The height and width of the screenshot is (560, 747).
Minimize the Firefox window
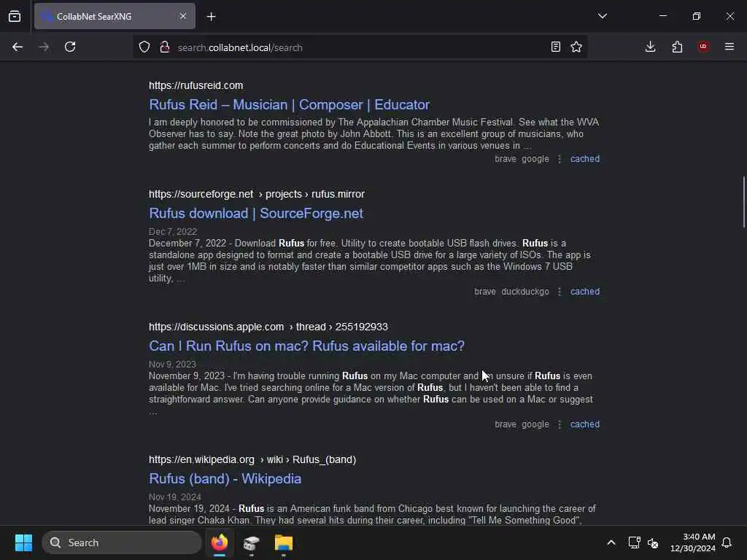click(x=662, y=16)
